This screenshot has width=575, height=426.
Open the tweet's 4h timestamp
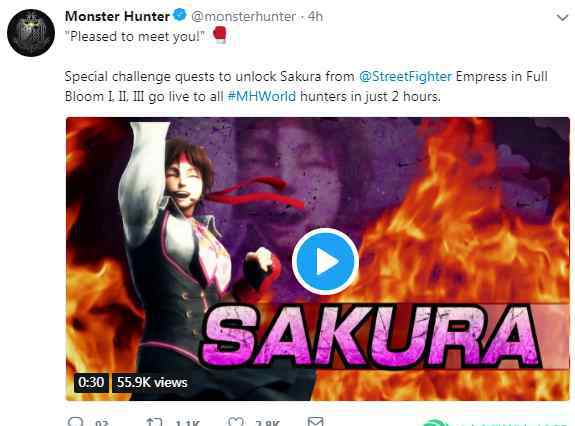point(315,16)
